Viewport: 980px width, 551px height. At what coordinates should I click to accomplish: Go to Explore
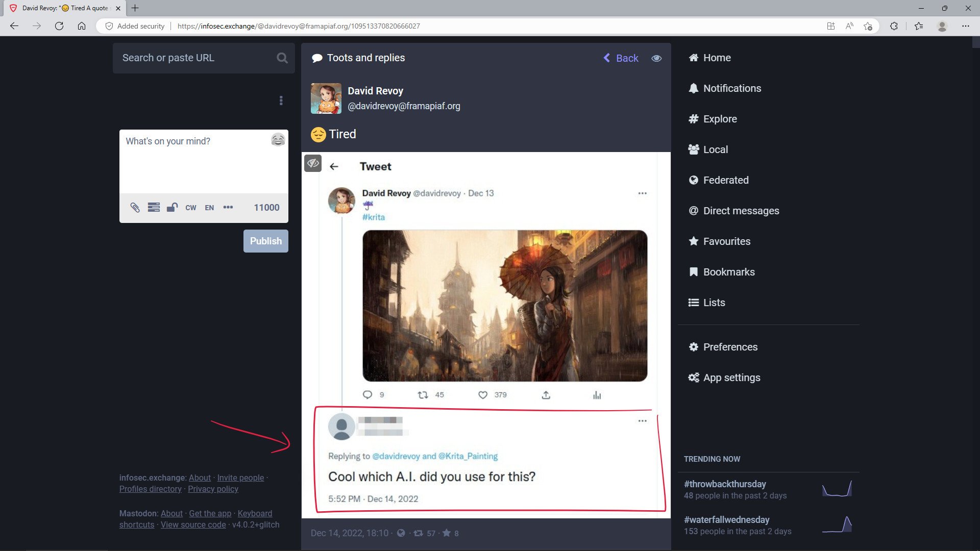tap(713, 119)
